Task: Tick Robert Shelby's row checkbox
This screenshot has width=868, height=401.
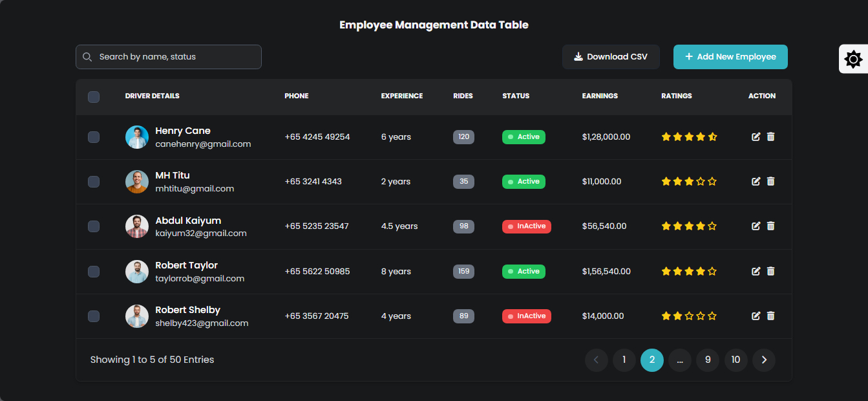Action: click(x=94, y=316)
